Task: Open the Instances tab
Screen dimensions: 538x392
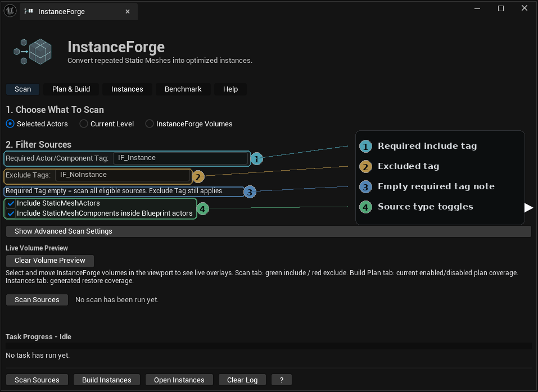Action: (127, 89)
